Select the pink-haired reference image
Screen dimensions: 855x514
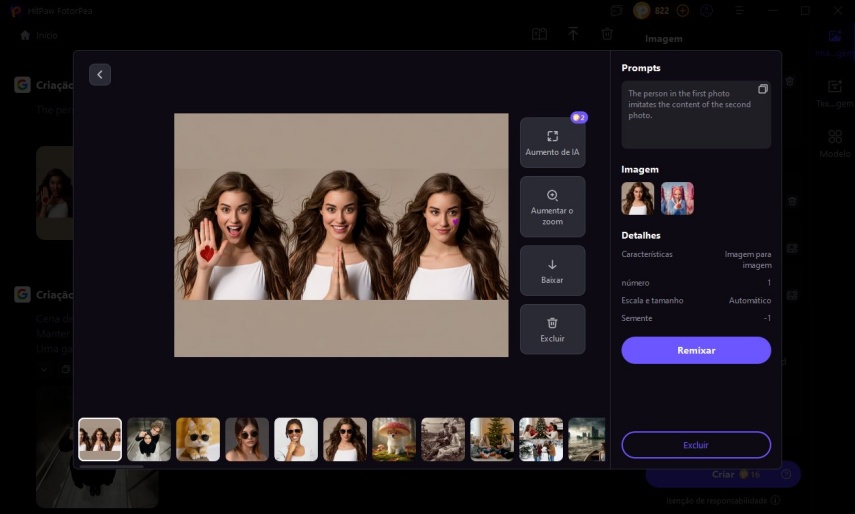click(677, 198)
